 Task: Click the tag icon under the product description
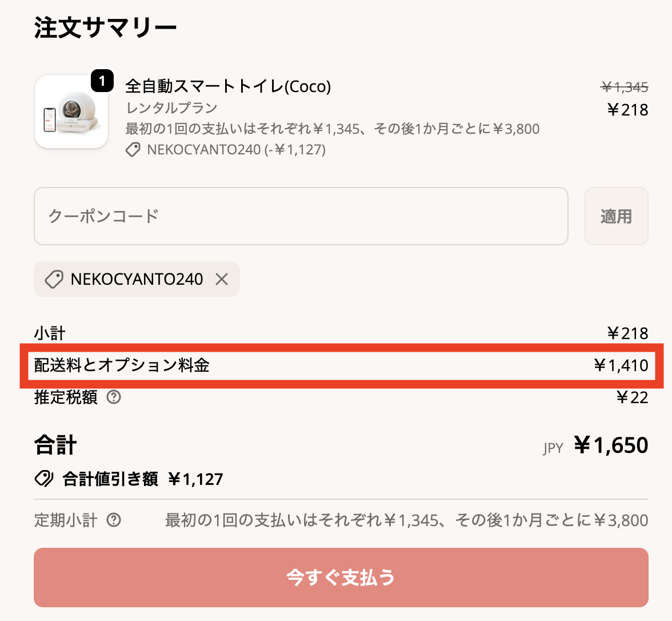133,150
